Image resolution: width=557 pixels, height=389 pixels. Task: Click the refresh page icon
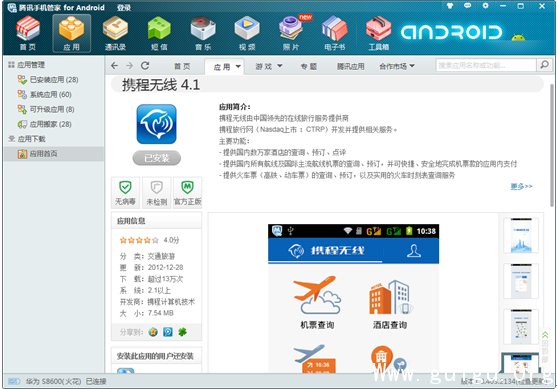pyautogui.click(x=145, y=65)
